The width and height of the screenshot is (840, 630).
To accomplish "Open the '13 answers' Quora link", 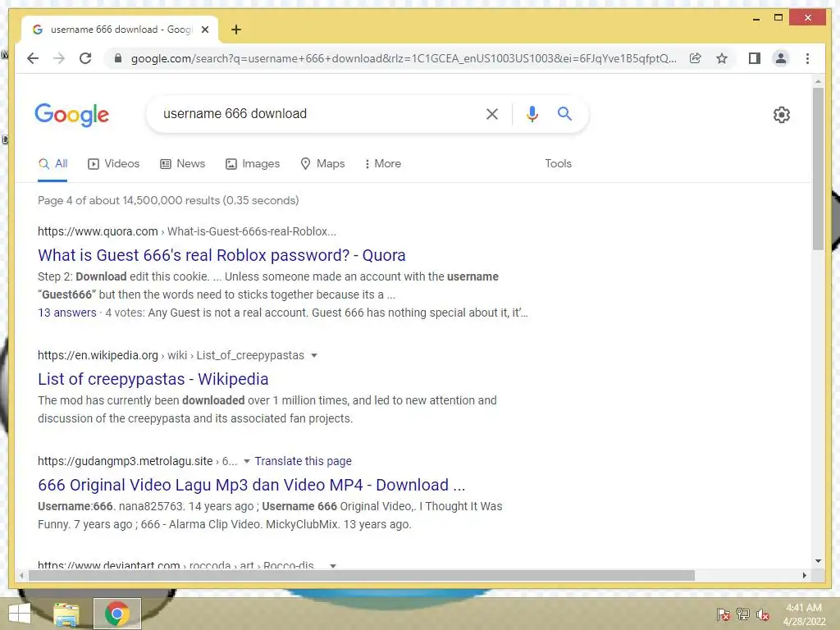I will 67,313.
